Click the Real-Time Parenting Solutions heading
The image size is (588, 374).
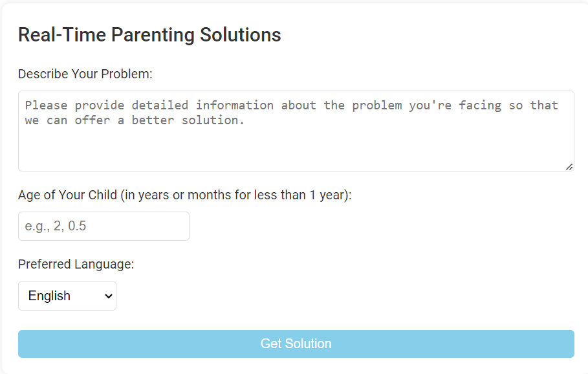(149, 35)
